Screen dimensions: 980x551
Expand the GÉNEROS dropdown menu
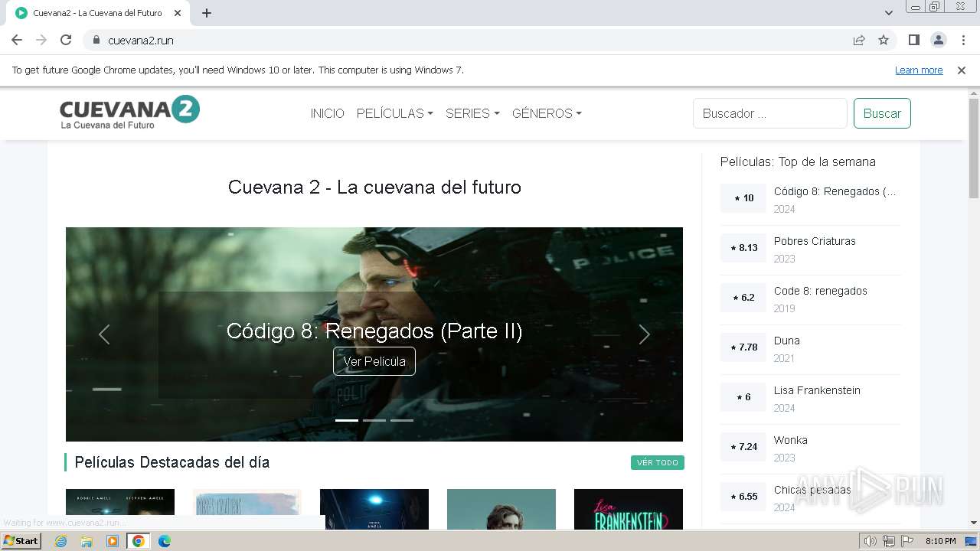pos(547,113)
